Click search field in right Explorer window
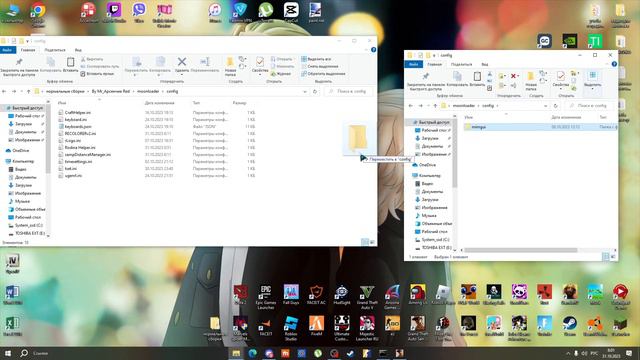The width and height of the screenshot is (640, 360). click(x=590, y=106)
